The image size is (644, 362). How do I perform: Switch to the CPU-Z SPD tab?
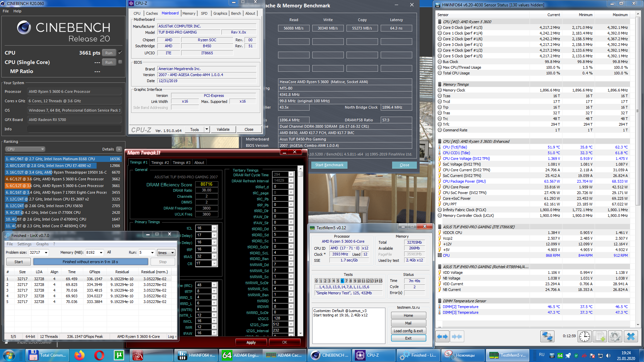pos(204,13)
